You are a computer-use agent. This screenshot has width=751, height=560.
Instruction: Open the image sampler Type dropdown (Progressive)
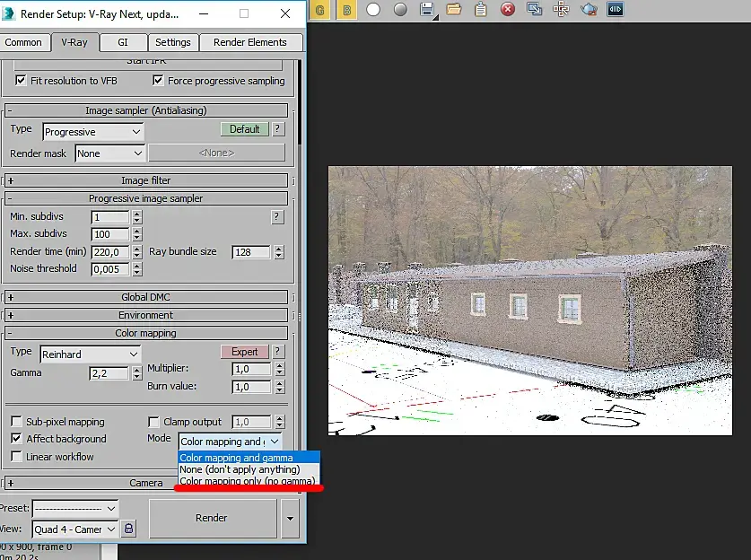click(x=93, y=132)
